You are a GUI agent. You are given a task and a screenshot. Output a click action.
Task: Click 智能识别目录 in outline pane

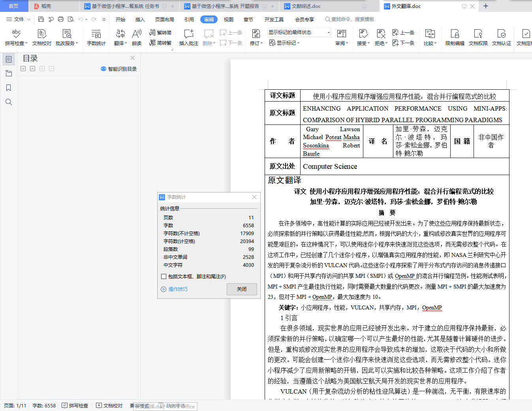(119, 69)
